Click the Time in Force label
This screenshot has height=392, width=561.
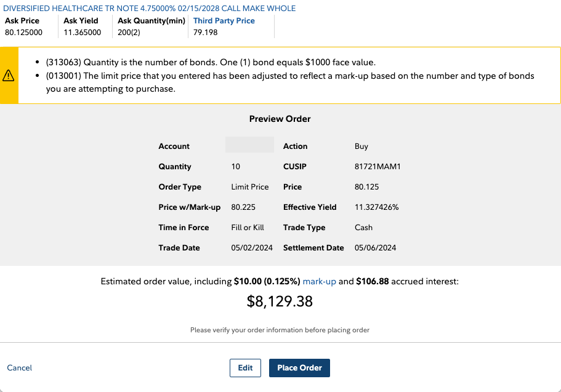184,228
